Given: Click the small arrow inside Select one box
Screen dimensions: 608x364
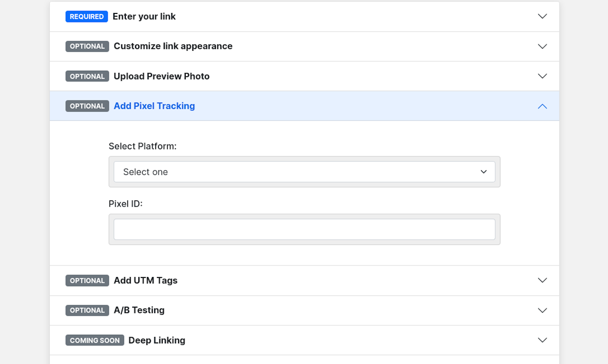Looking at the screenshot, I should point(484,172).
